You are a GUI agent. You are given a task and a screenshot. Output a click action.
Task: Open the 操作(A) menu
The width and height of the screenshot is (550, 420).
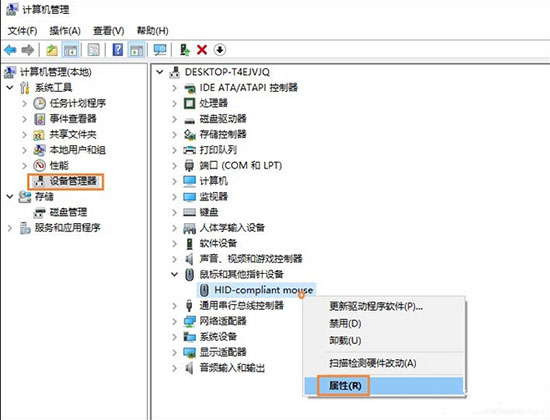pyautogui.click(x=65, y=31)
